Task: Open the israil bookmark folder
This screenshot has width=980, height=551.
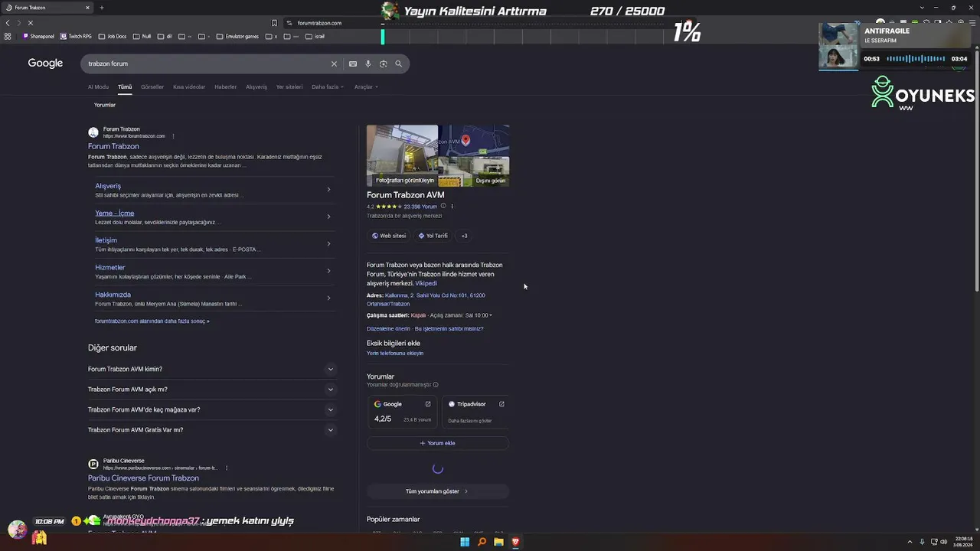Action: click(315, 36)
